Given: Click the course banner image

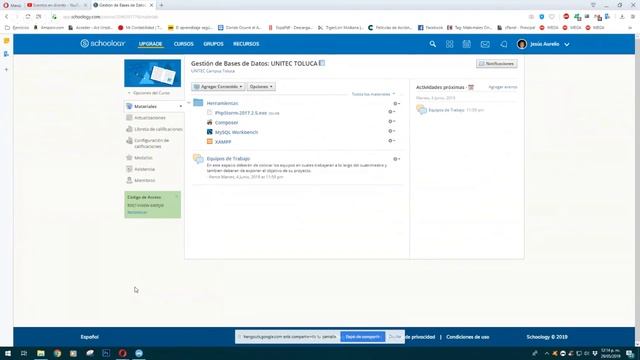Looking at the screenshot, I should (153, 73).
